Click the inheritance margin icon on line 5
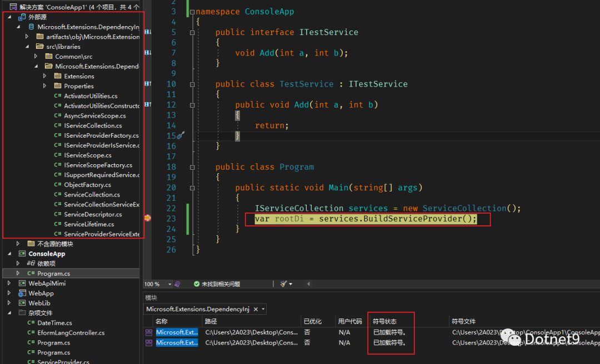The height and width of the screenshot is (364, 600). (148, 32)
